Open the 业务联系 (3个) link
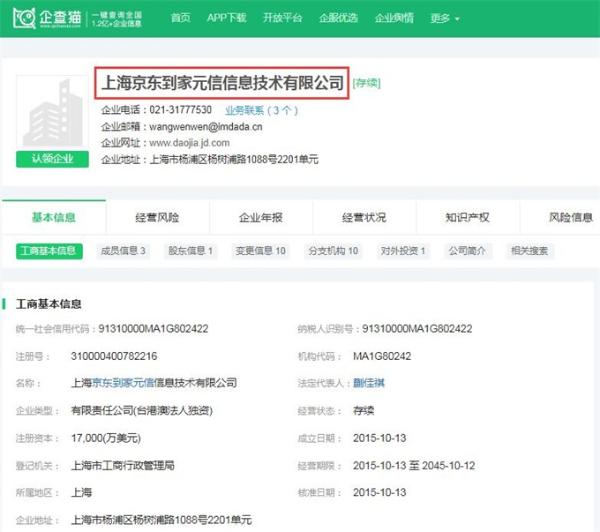 [261, 111]
